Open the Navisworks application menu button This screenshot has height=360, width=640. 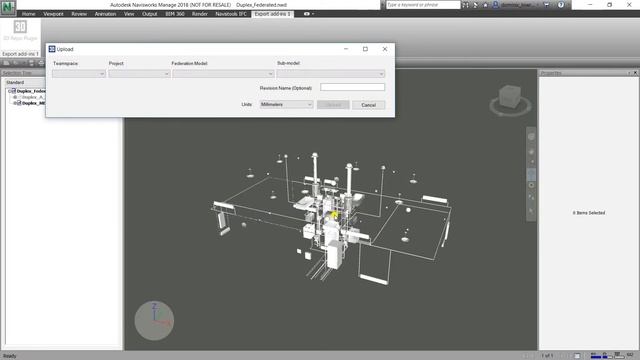pyautogui.click(x=8, y=7)
